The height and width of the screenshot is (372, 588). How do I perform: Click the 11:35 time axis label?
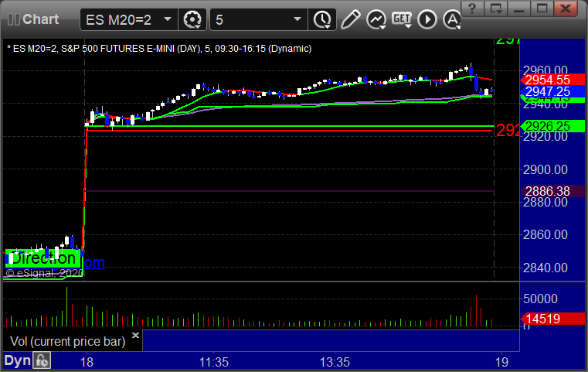click(213, 362)
